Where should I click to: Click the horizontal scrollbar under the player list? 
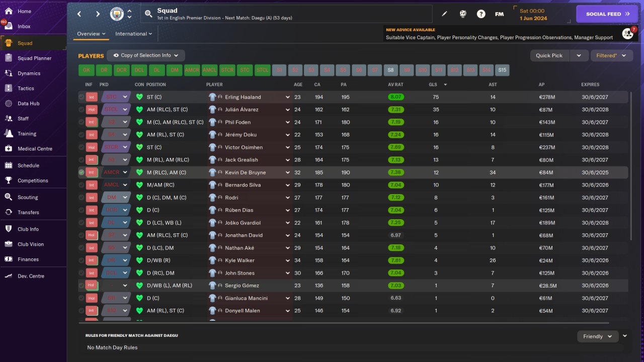pyautogui.click(x=344, y=323)
